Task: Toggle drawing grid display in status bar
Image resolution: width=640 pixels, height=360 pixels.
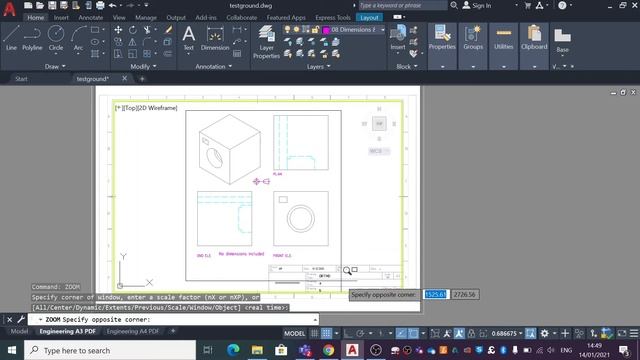Action: pos(314,333)
